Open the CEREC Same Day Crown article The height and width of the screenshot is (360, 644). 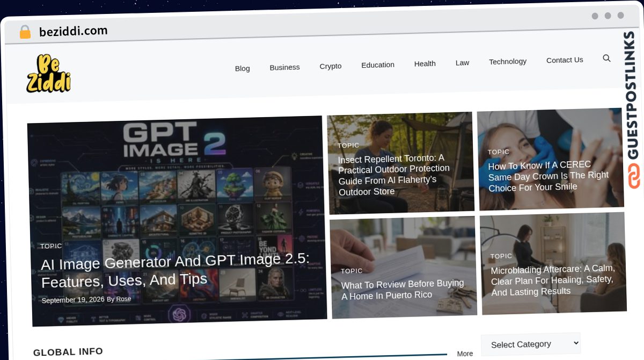[548, 176]
